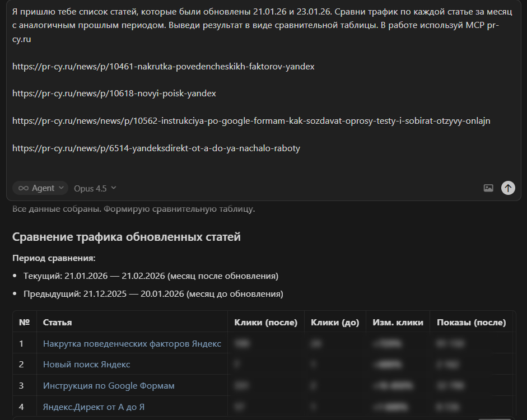Open the Agent mode dropdown

tap(40, 188)
